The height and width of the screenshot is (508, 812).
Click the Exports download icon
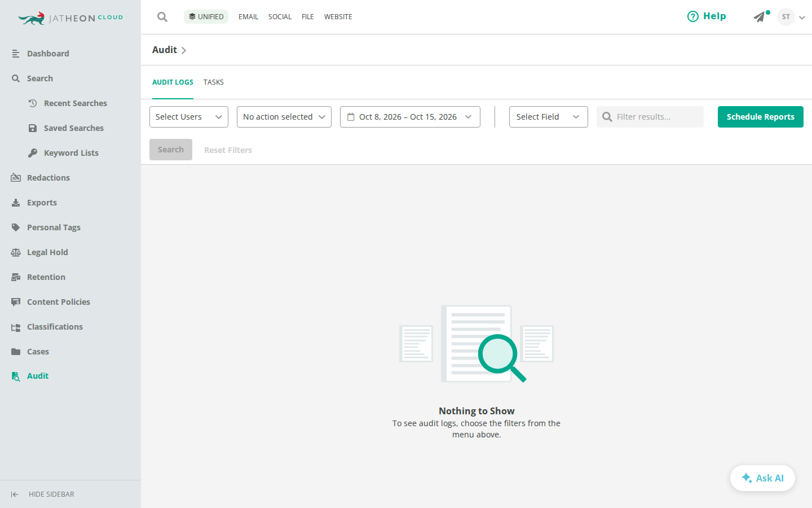pos(16,203)
